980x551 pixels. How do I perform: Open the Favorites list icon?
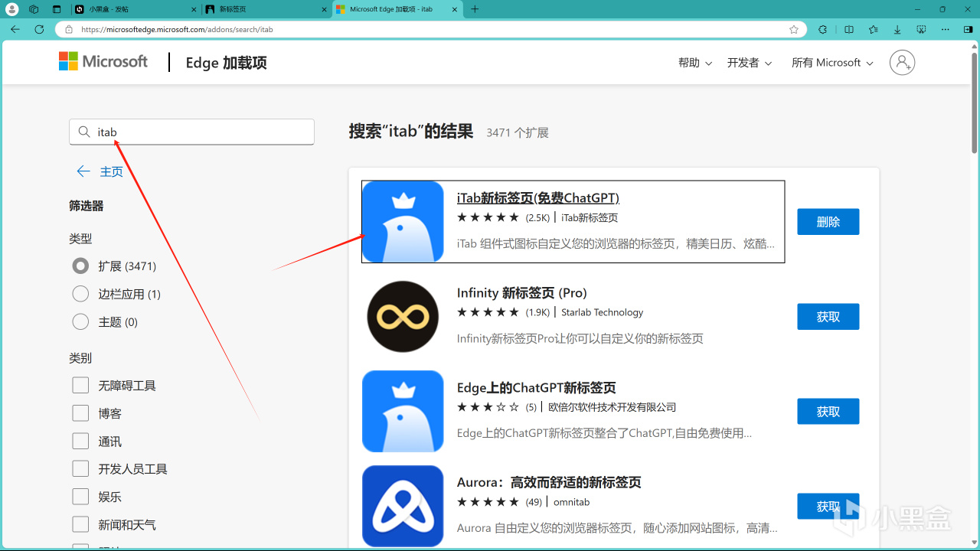(874, 30)
